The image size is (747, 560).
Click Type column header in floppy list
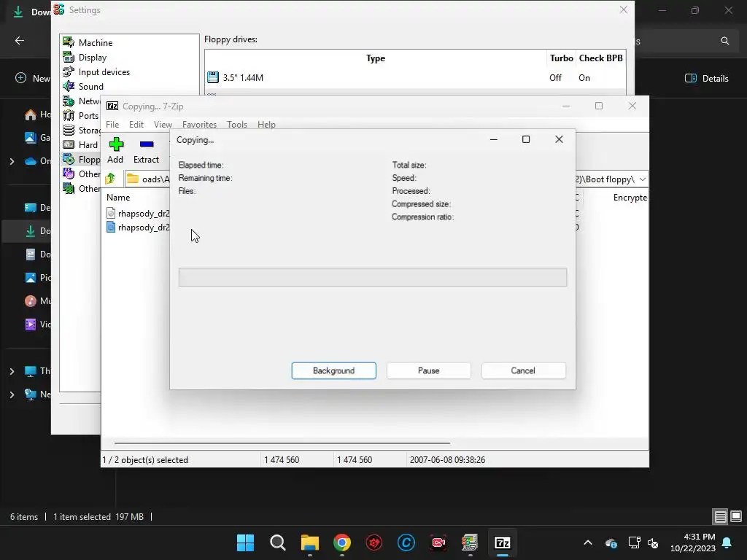point(376,58)
